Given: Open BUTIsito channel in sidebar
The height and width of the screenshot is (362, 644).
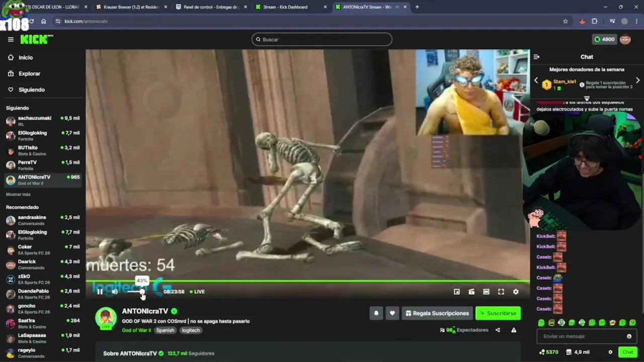Looking at the screenshot, I should [43, 150].
